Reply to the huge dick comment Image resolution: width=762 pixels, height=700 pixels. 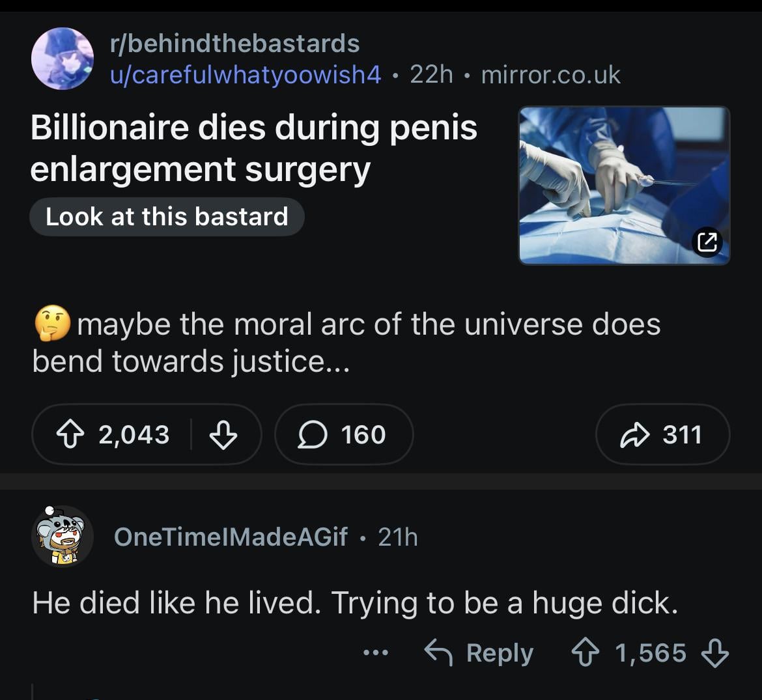pyautogui.click(x=479, y=652)
